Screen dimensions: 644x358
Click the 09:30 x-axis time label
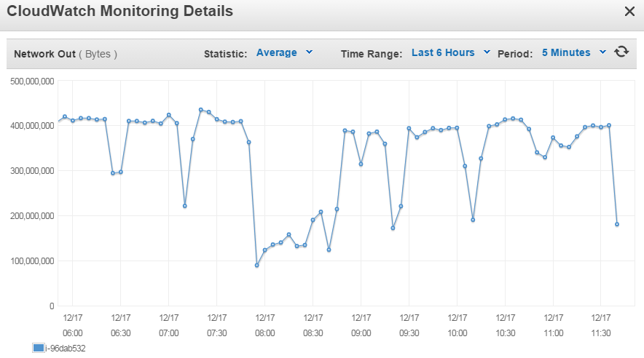pos(409,333)
